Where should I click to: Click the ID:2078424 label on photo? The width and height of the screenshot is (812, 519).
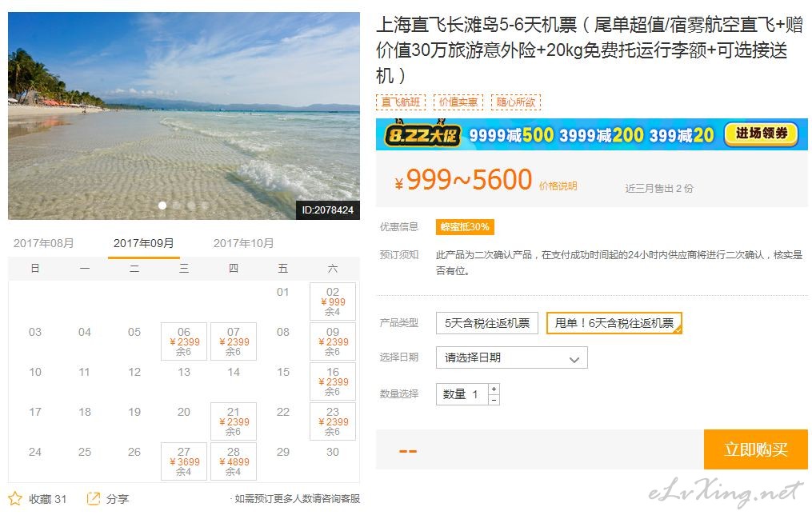[327, 210]
